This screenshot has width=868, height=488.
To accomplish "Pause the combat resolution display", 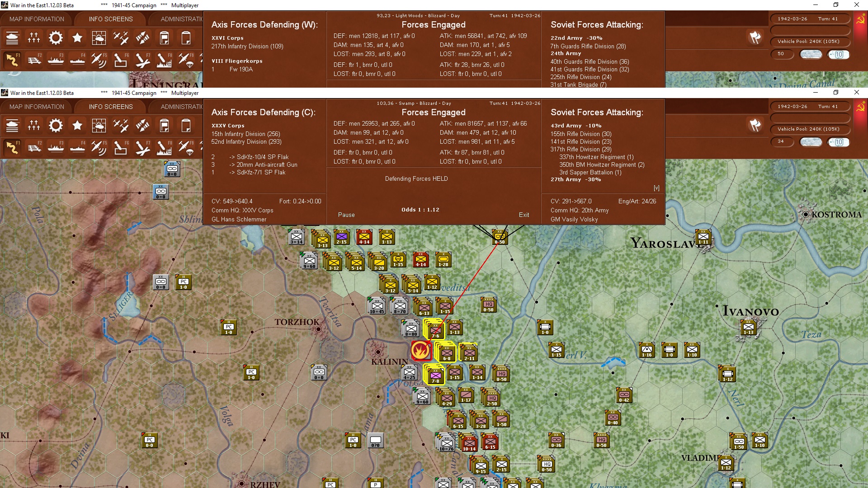I will [346, 215].
